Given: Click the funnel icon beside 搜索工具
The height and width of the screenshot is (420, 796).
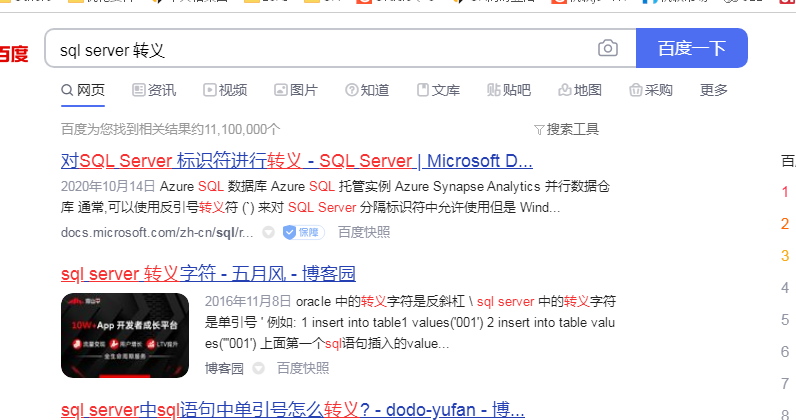Looking at the screenshot, I should point(539,130).
